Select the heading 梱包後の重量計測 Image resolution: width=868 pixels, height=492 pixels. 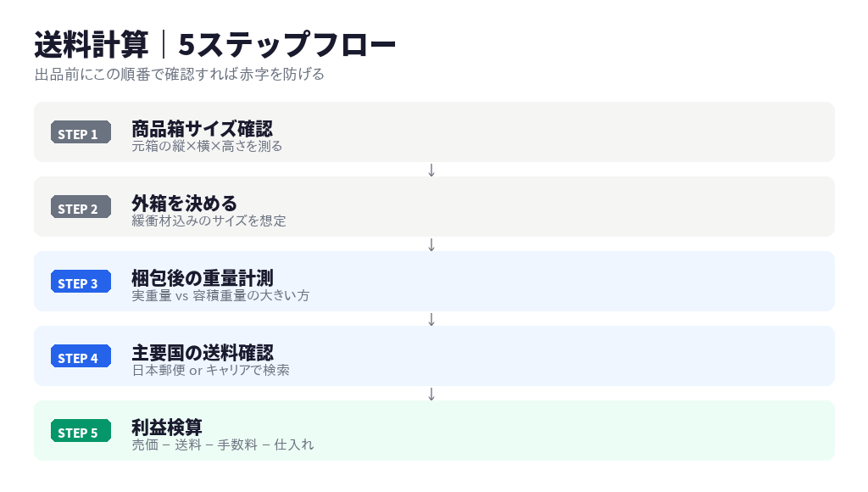coord(202,277)
